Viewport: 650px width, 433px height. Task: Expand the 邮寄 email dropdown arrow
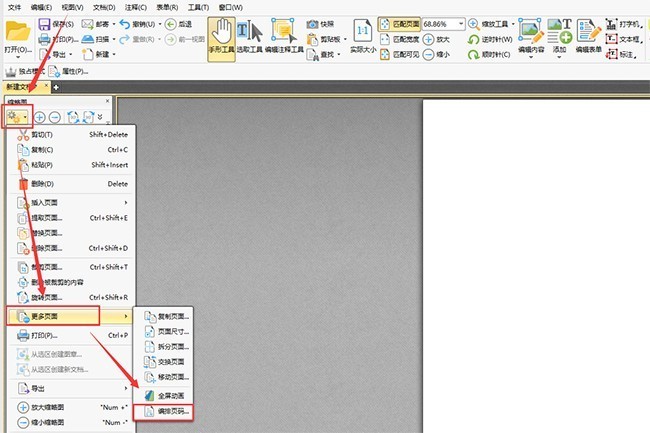click(114, 24)
